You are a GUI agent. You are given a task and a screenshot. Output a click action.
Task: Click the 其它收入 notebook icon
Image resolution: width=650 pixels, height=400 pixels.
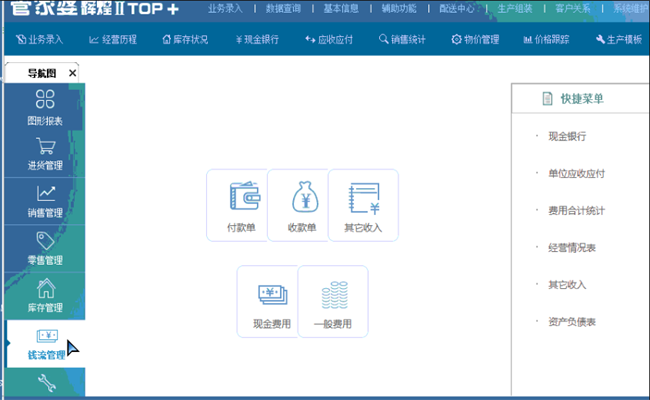[x=362, y=205]
